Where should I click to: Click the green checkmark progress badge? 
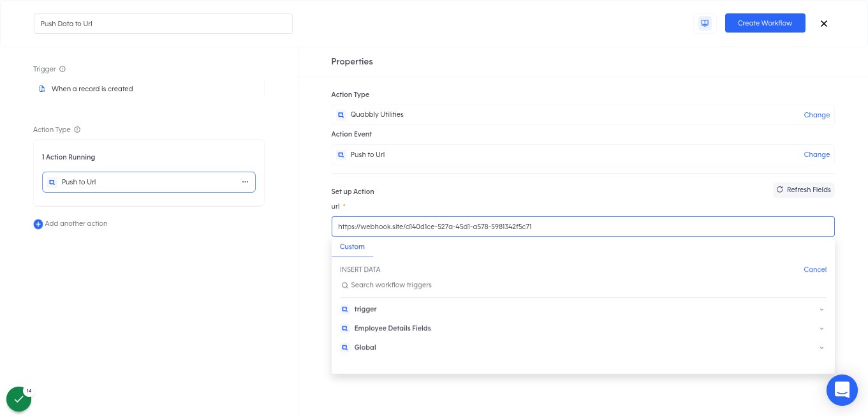[x=19, y=399]
